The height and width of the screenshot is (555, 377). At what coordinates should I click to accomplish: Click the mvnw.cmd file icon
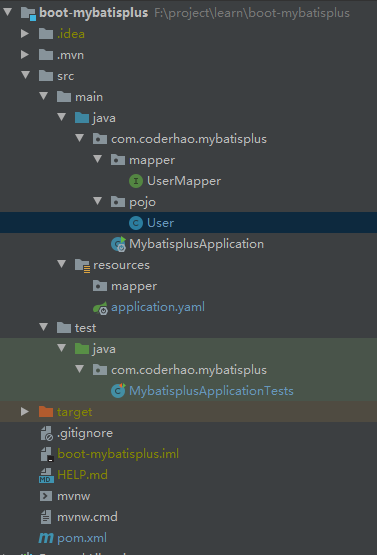46,517
